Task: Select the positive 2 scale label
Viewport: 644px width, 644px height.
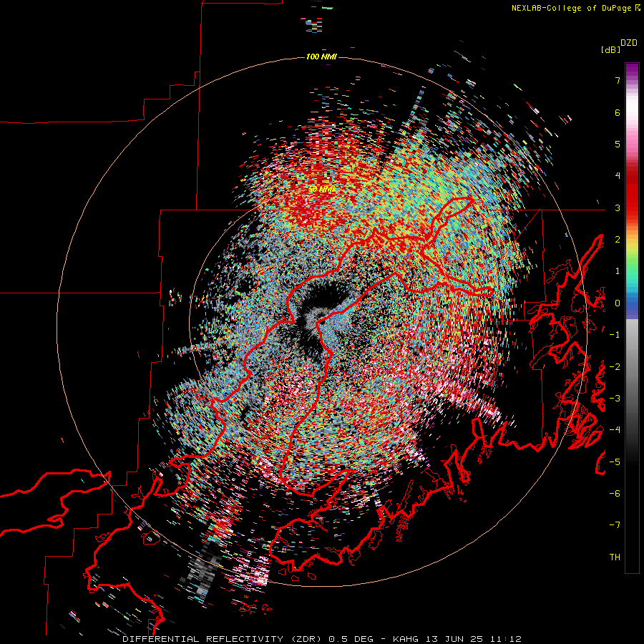Action: coord(618,240)
